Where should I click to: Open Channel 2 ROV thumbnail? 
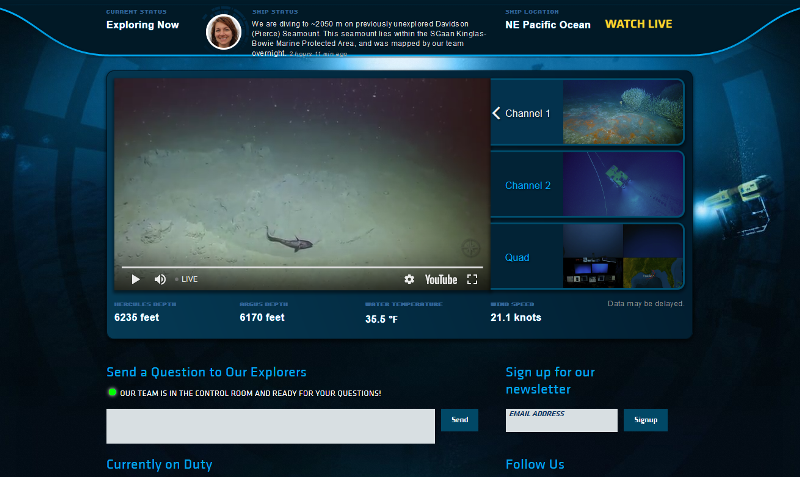623,185
